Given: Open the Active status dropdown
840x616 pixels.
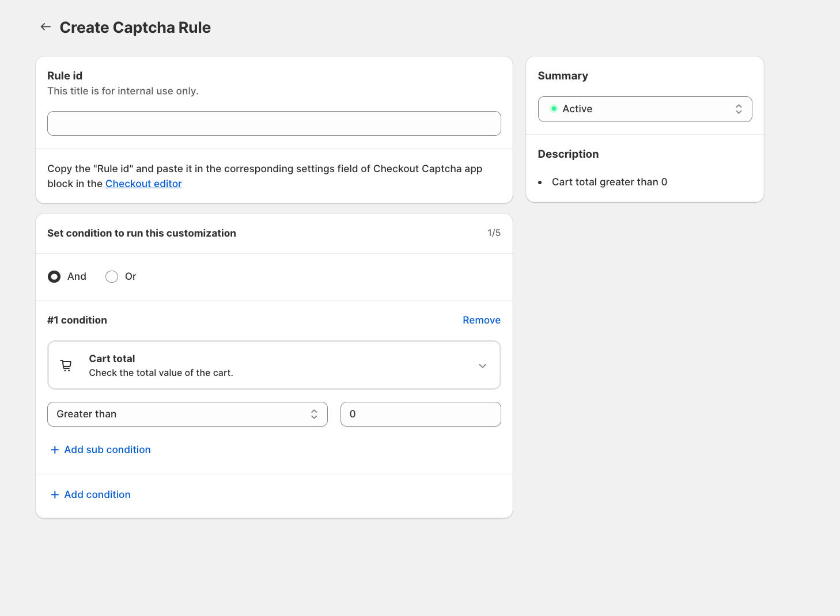Looking at the screenshot, I should tap(644, 109).
